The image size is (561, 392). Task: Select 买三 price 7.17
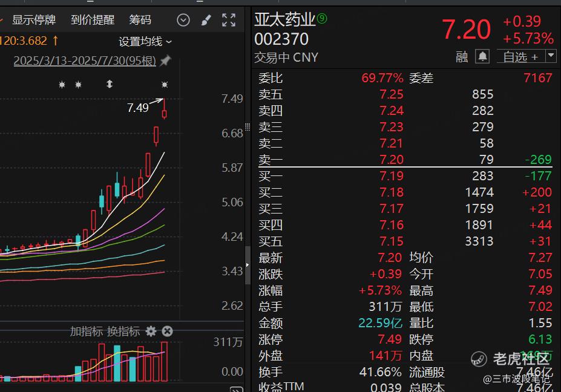click(x=392, y=209)
